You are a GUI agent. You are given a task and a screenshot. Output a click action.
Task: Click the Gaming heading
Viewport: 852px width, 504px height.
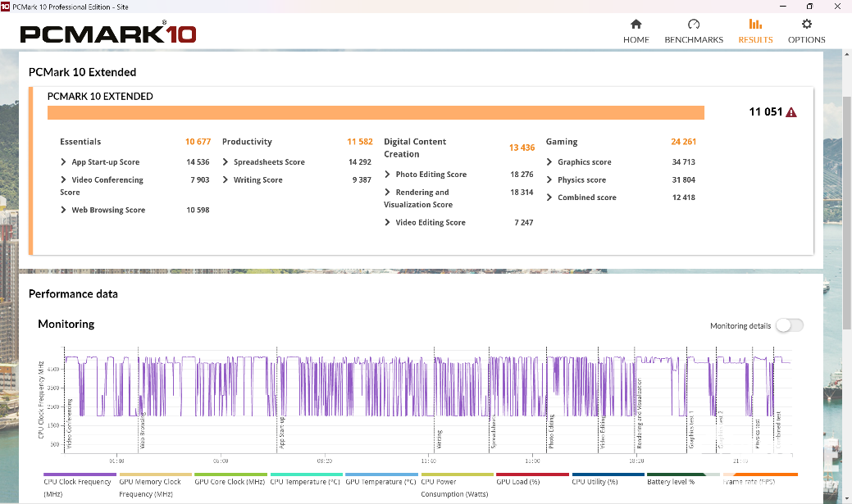[562, 142]
